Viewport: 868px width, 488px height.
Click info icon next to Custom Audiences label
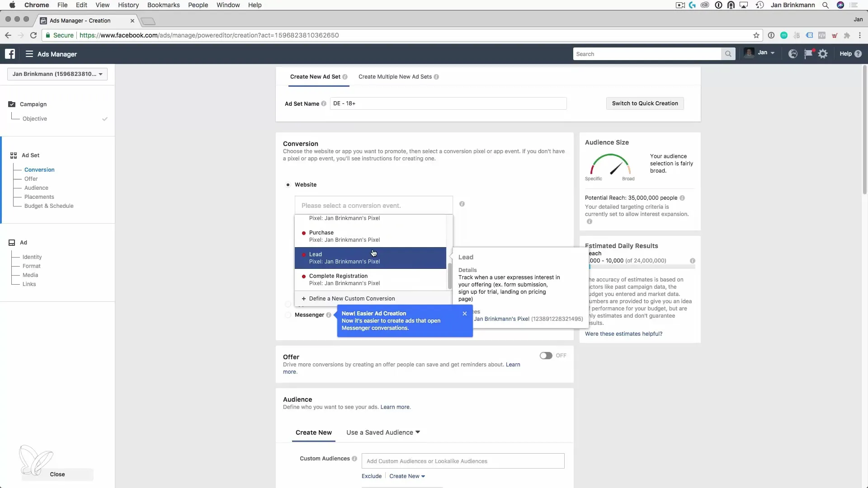tap(354, 459)
